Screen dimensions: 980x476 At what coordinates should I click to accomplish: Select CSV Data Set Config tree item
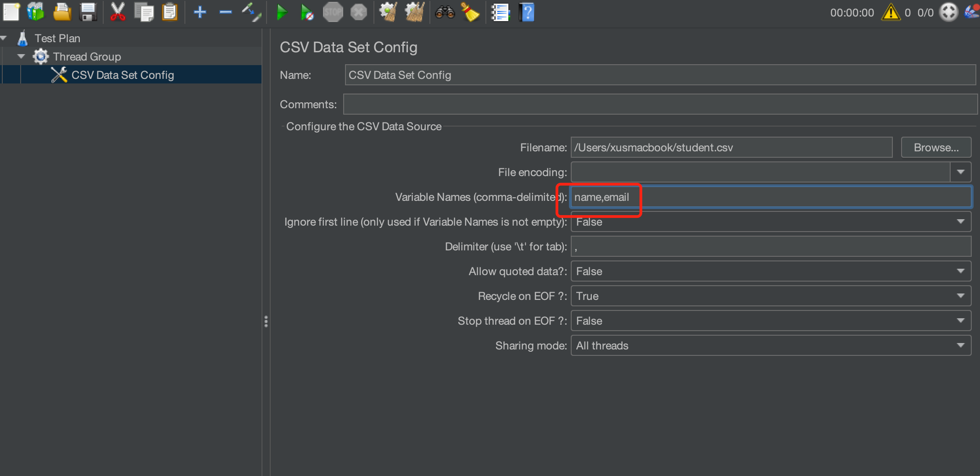(x=122, y=75)
